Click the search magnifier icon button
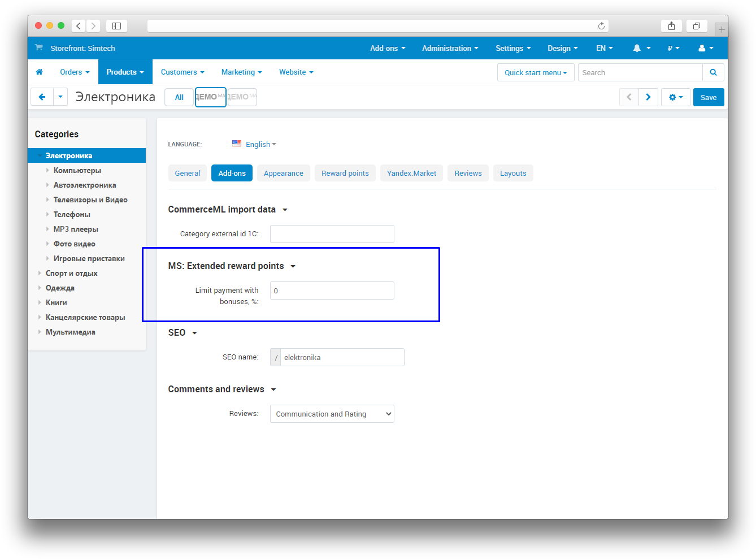 (x=713, y=72)
